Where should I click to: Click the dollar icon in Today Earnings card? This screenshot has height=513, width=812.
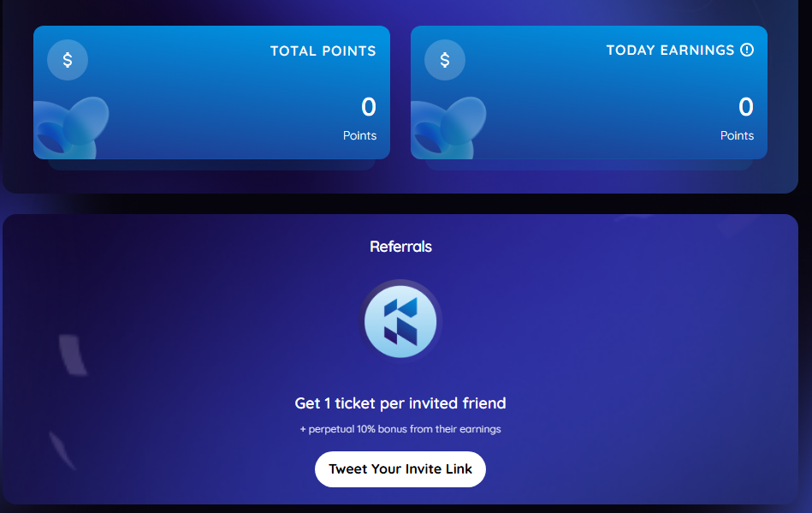click(x=444, y=60)
